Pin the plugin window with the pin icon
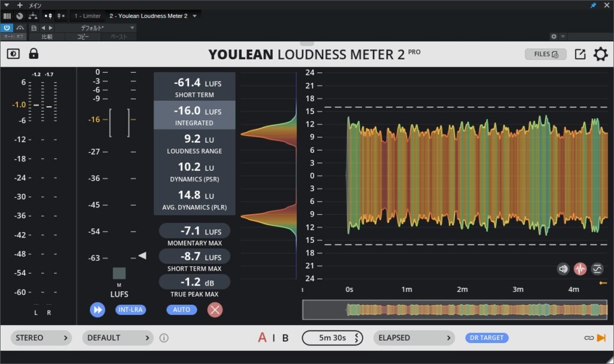Viewport: 614px width, 364px height. coord(593,5)
